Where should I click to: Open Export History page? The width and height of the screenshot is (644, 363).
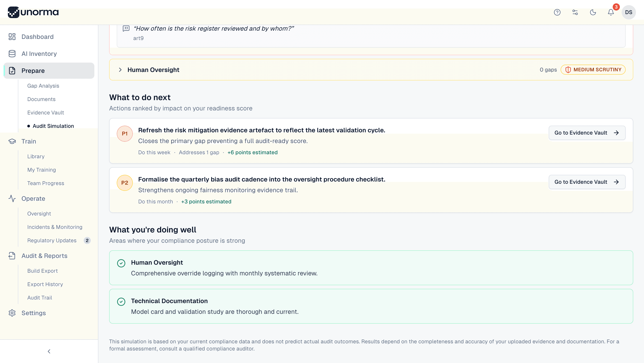pyautogui.click(x=45, y=284)
